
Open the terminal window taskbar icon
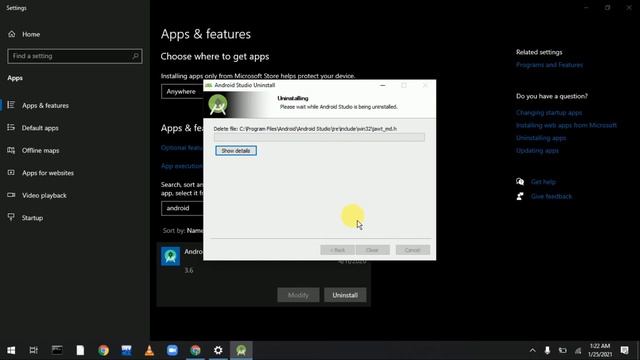pos(57,350)
